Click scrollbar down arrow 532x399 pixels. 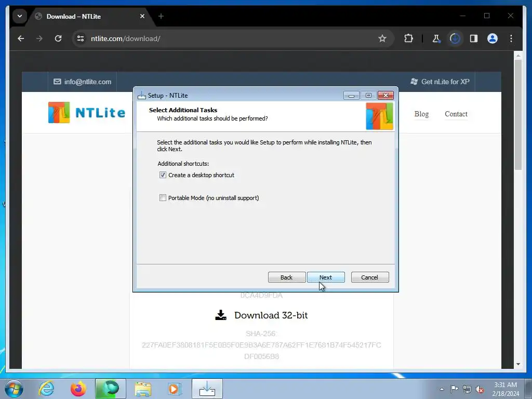pyautogui.click(x=518, y=364)
